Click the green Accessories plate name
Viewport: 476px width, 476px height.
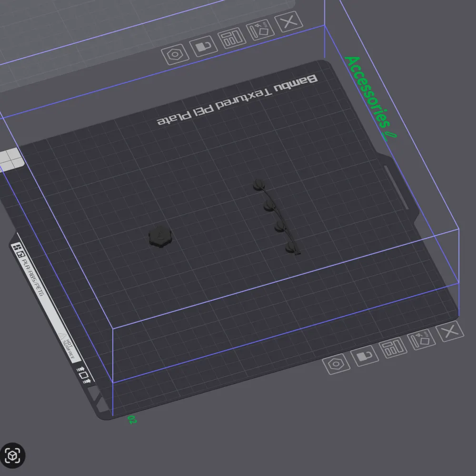(367, 92)
